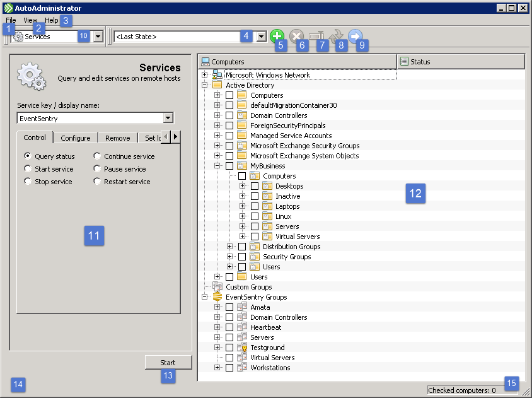Click the Workstations group icon
532x398 pixels.
pos(242,368)
